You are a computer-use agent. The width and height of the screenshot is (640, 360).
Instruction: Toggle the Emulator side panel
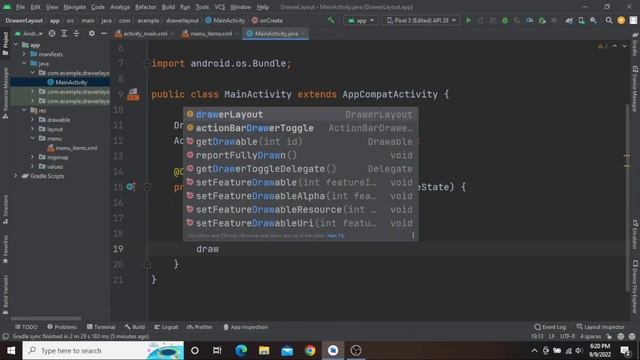pos(635,235)
